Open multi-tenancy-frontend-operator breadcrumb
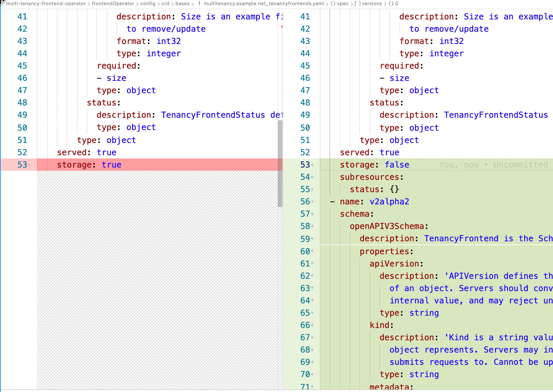This screenshot has width=553, height=392. (46, 4)
